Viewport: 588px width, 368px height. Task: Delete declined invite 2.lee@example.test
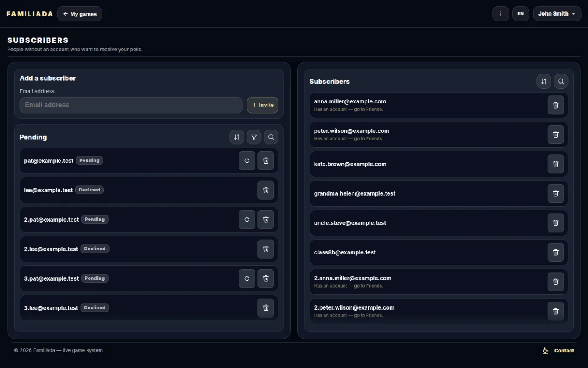[x=266, y=249]
